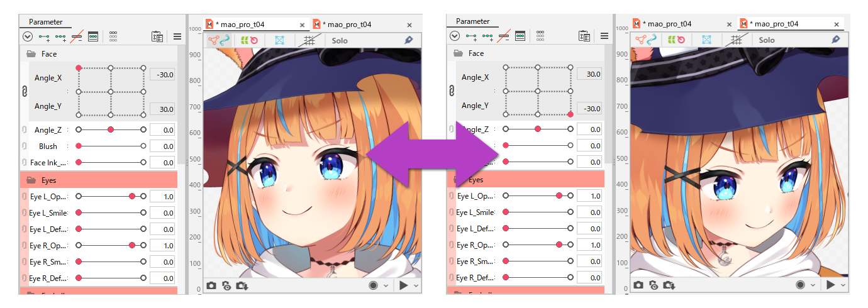Toggle Angle_X/Angle_Y link icon in right panel
Screen dimensions: 868x308
[x=452, y=91]
